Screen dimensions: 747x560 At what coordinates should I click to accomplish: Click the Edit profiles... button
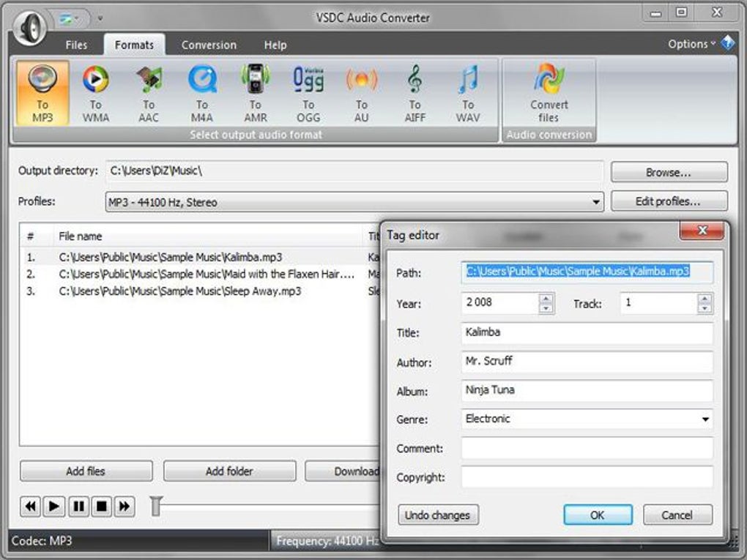(x=669, y=201)
